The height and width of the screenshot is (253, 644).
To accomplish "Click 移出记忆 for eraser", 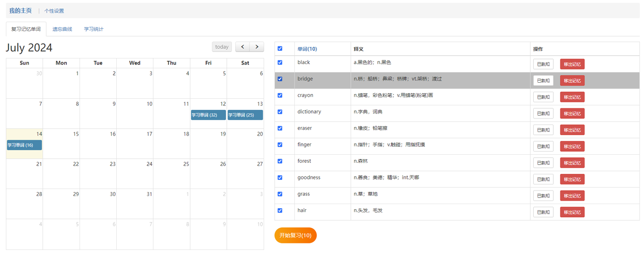I will pyautogui.click(x=572, y=130).
